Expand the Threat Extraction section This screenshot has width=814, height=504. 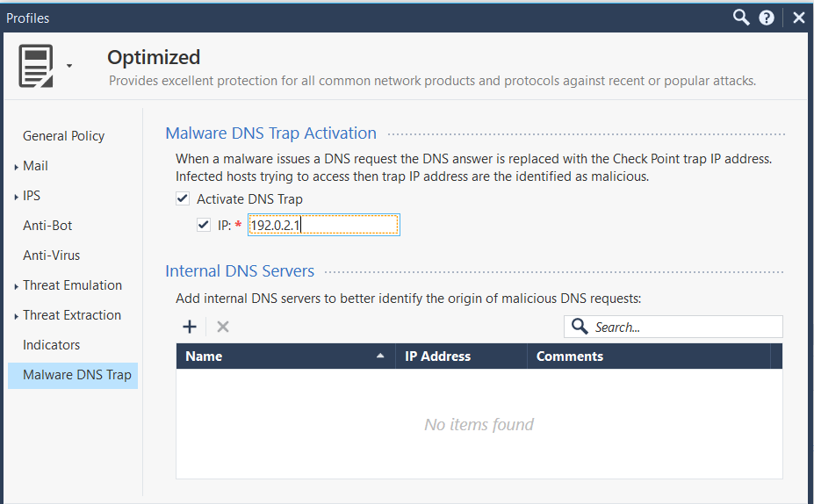click(x=17, y=316)
